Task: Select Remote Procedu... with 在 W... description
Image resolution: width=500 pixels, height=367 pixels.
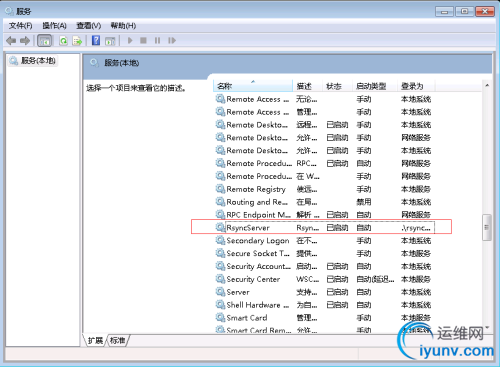Action: click(x=323, y=176)
